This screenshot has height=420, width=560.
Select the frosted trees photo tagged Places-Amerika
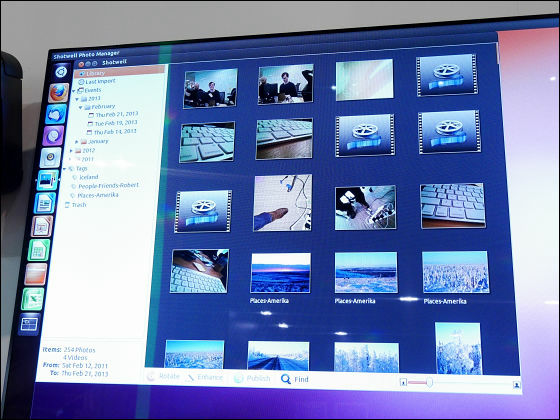click(x=455, y=272)
